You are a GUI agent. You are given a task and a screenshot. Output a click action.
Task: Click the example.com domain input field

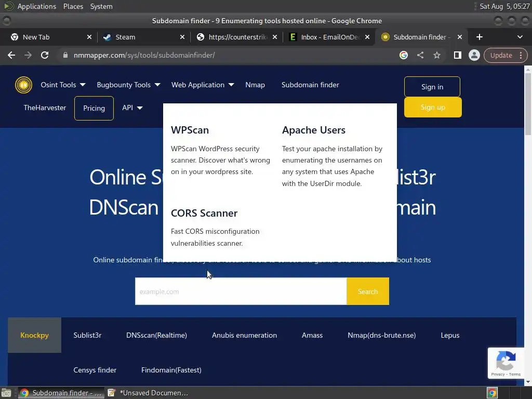(x=241, y=291)
